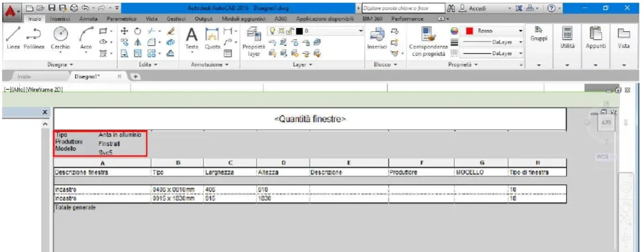Viewport: 644px width, 252px height.
Task: Open the AutoCAD application menu
Action: 11,13
